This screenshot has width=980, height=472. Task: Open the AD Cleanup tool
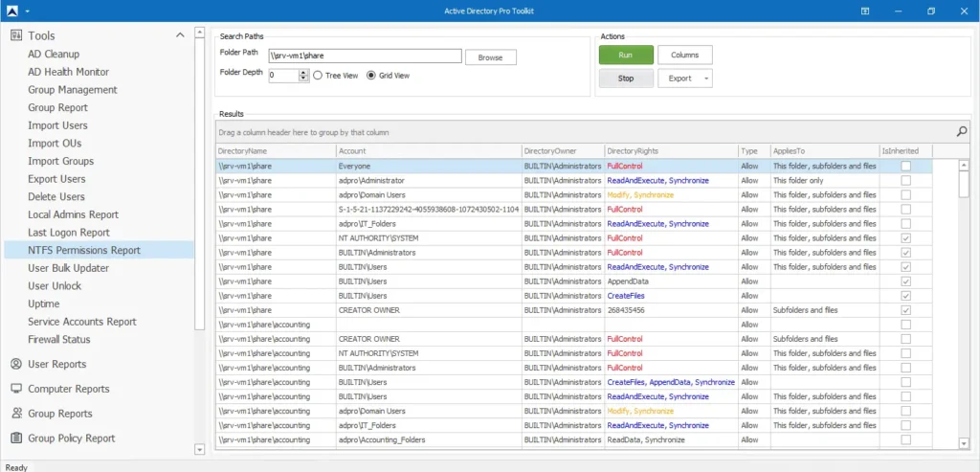54,54
